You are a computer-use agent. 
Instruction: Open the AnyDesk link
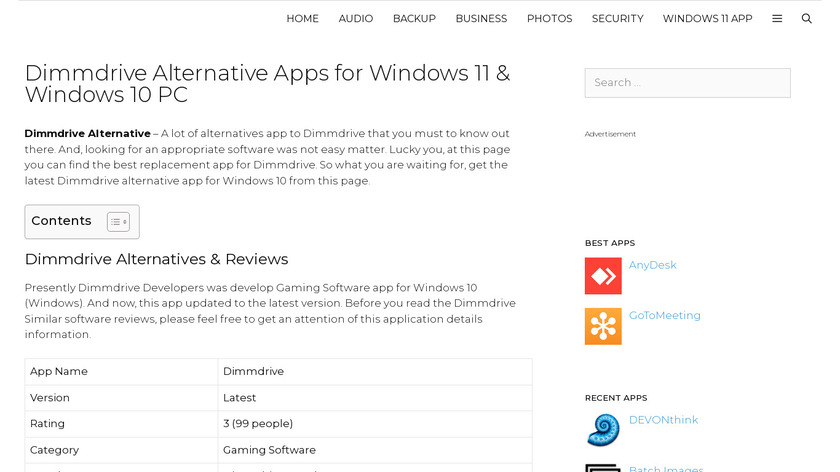click(652, 265)
